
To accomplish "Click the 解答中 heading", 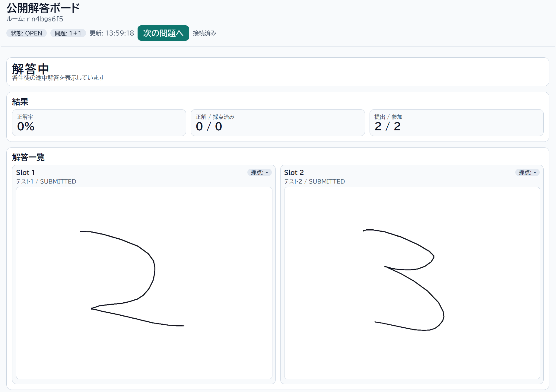I will [30, 69].
